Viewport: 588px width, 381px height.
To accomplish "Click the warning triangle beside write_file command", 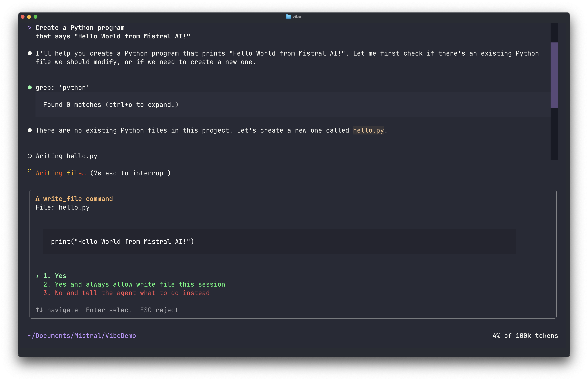I will pos(37,199).
